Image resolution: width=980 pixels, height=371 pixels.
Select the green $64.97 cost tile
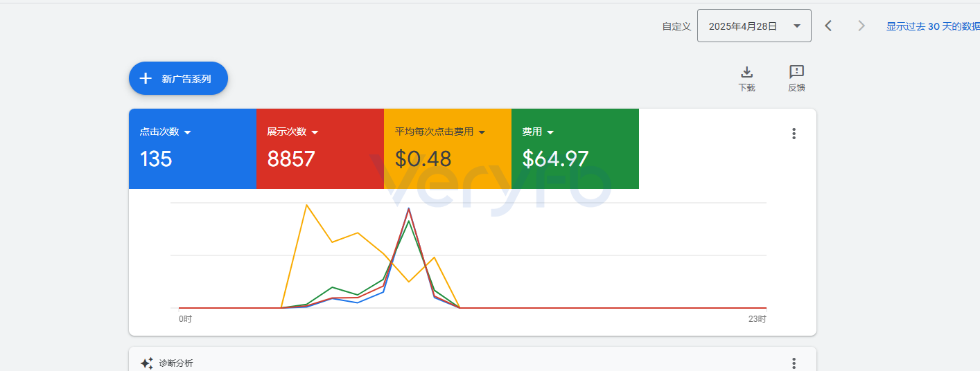[x=575, y=149]
